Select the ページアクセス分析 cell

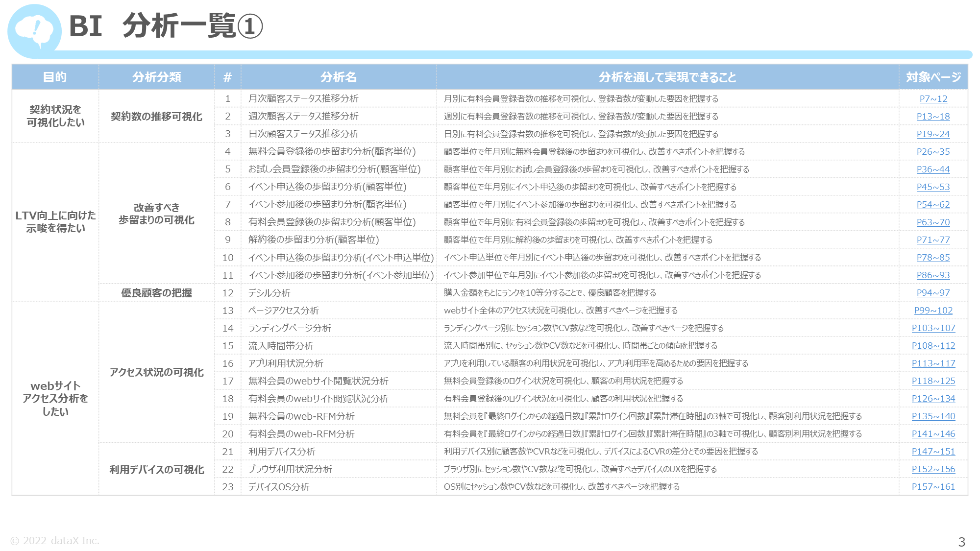[x=339, y=310]
